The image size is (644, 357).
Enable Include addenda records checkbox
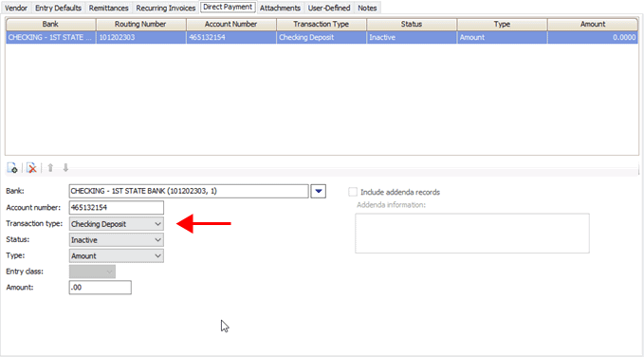click(353, 192)
